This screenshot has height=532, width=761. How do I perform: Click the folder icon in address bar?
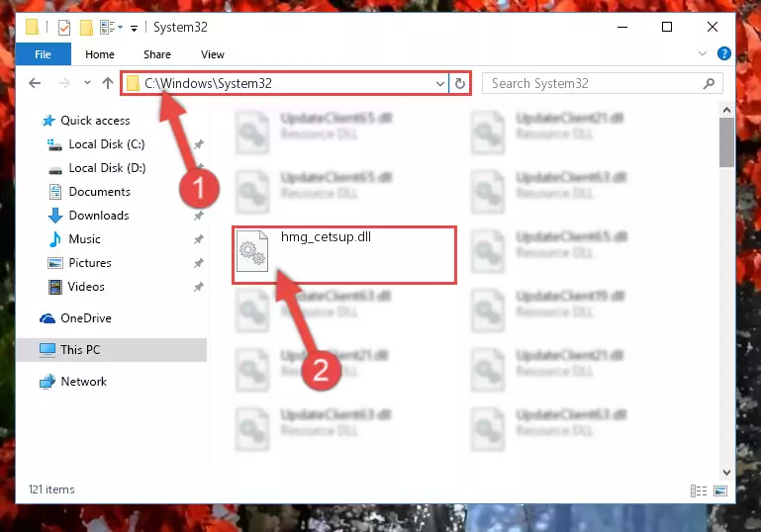pos(133,83)
